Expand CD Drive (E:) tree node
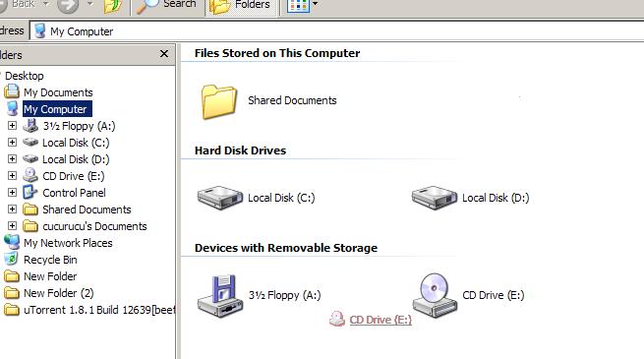Screen dimensions: 644x359 pos(13,176)
